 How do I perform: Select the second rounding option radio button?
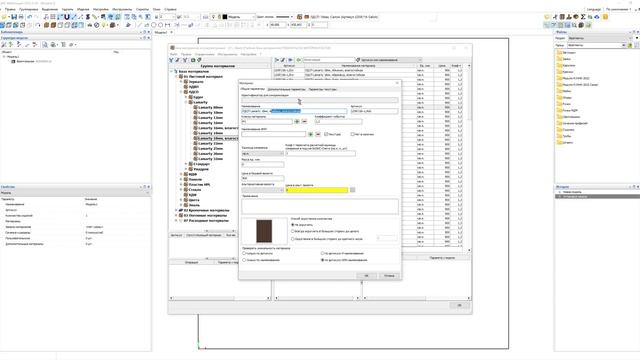tap(293, 231)
